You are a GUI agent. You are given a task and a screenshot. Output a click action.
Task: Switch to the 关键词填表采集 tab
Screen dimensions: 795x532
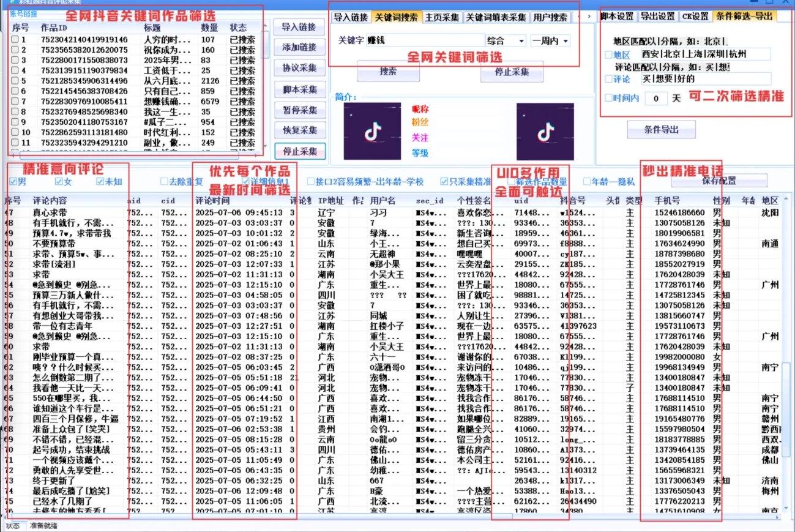click(x=496, y=17)
